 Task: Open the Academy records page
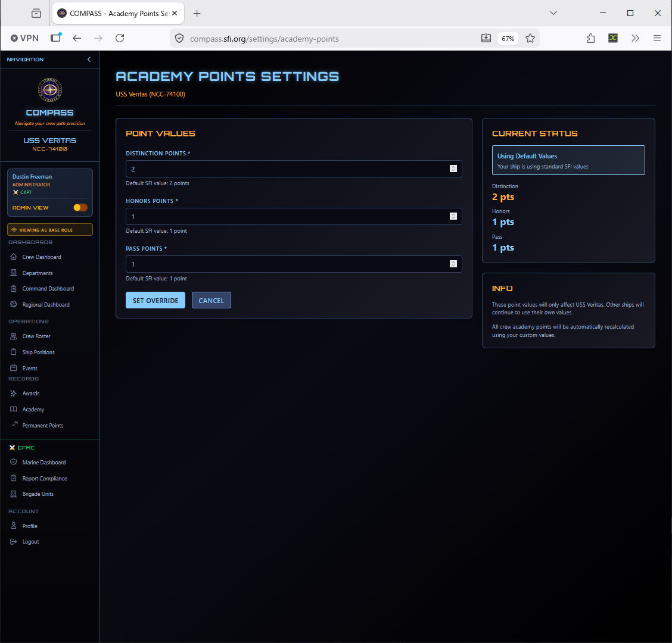coord(33,410)
